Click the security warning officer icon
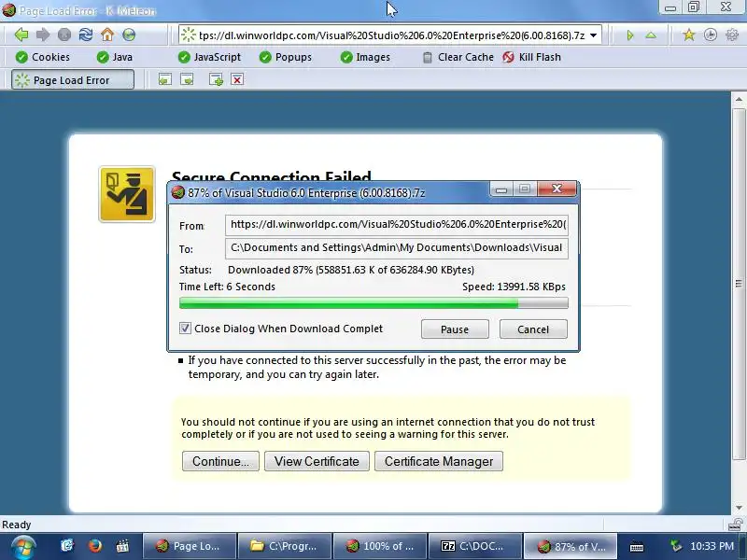The height and width of the screenshot is (560, 747). click(x=127, y=194)
